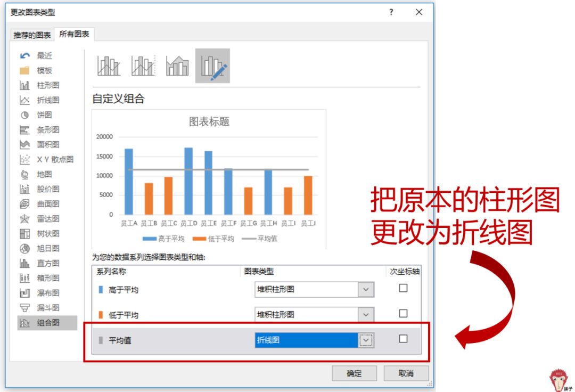Enable secondary axis for 低于平均 series
Image resolution: width=575 pixels, height=392 pixels.
[x=403, y=314]
